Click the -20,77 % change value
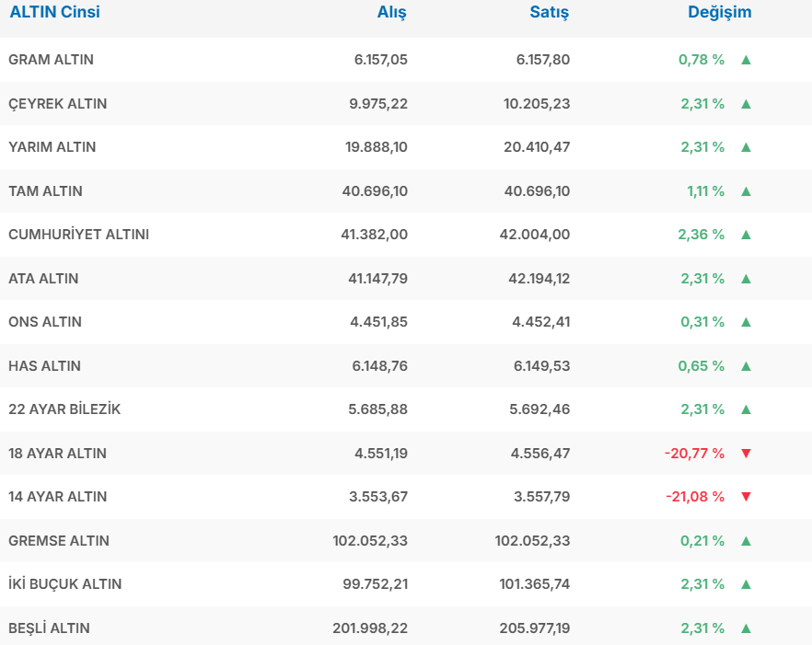This screenshot has height=645, width=812. [694, 454]
